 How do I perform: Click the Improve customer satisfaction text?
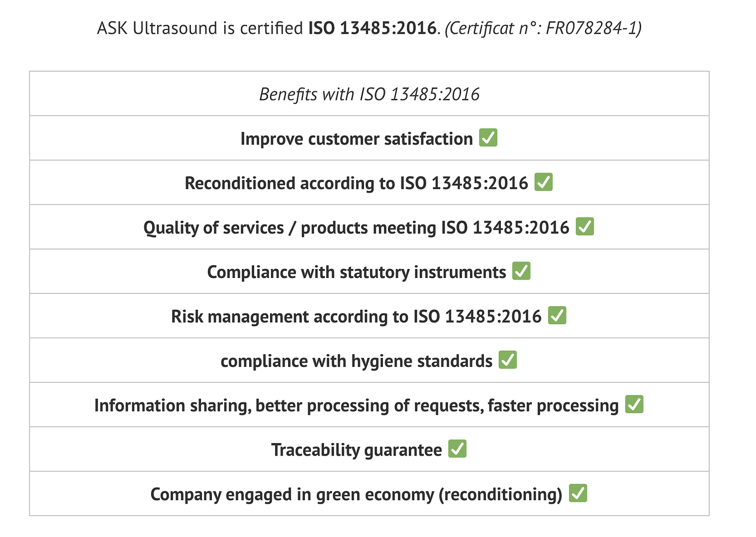click(356, 139)
